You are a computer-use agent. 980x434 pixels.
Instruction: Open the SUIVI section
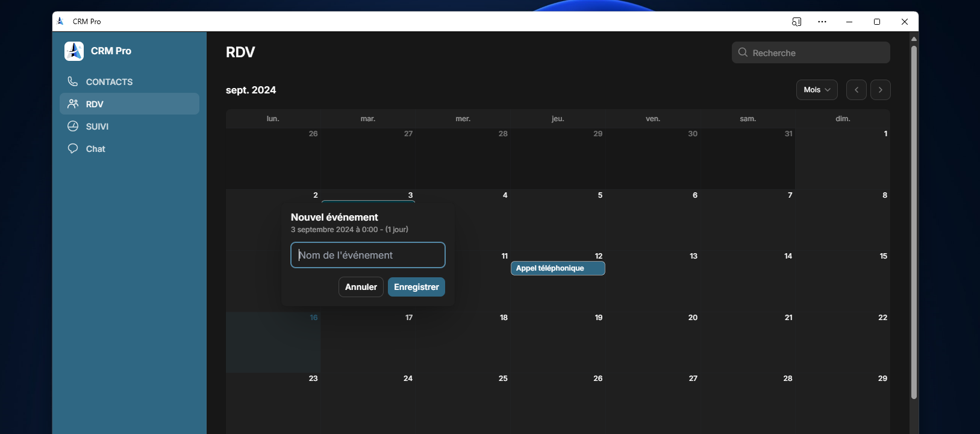tap(130, 126)
